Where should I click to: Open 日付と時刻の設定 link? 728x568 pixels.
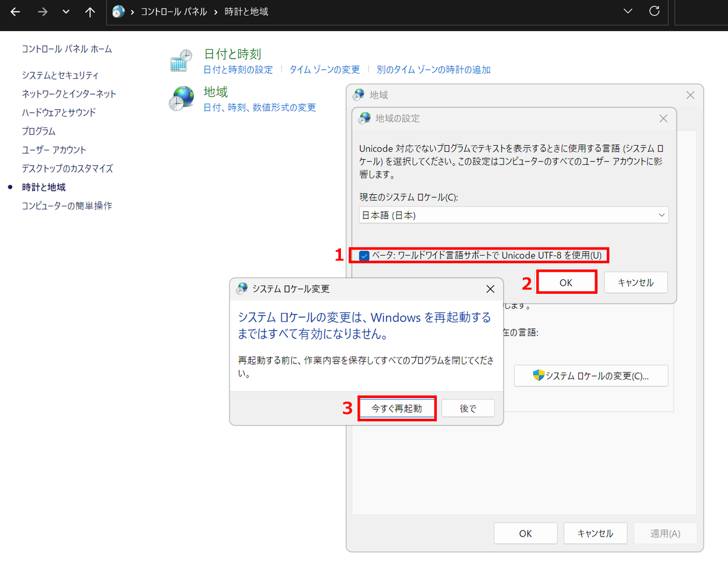[x=238, y=70]
